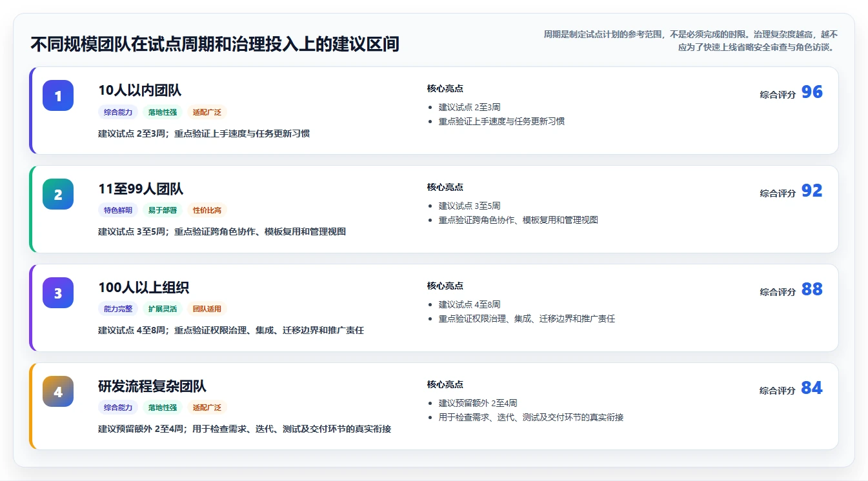Click the page heading 不同规模团队在试点周期和治理投入上的建议区间
The height and width of the screenshot is (481, 868).
[215, 44]
